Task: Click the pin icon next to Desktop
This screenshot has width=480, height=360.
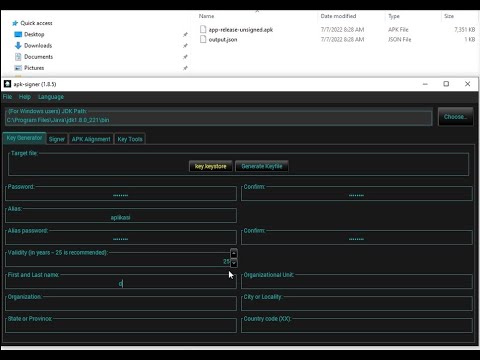Action: [x=185, y=34]
